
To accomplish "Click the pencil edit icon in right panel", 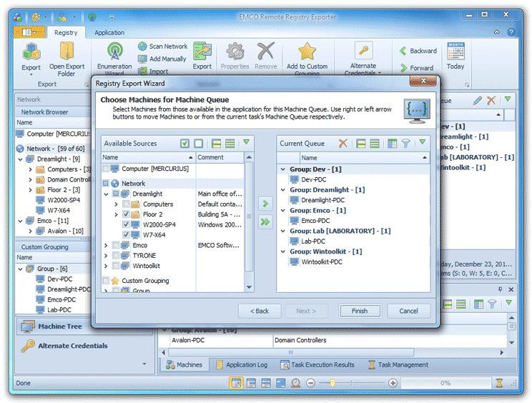I will tap(478, 100).
